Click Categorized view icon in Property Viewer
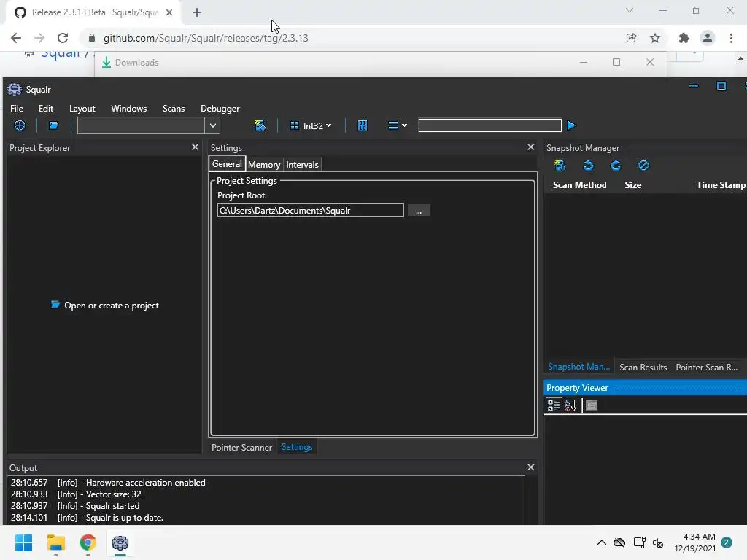747x560 pixels. pos(554,405)
